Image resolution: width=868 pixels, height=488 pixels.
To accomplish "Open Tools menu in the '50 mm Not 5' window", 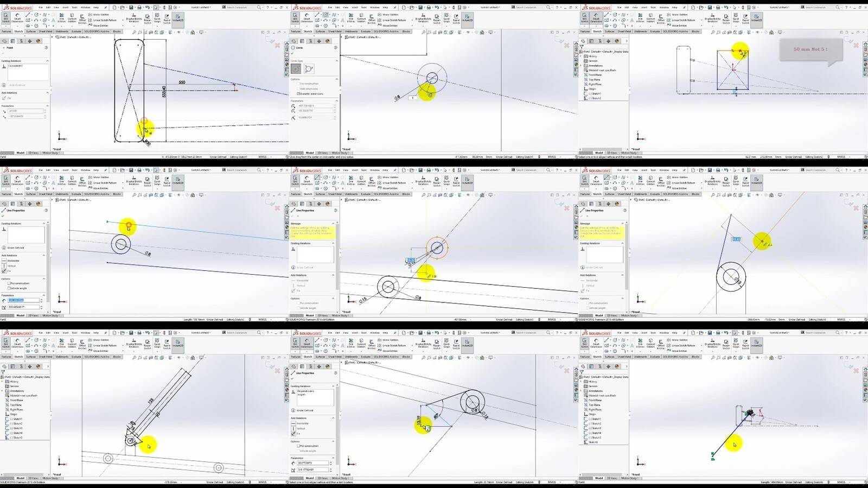I will [653, 7].
